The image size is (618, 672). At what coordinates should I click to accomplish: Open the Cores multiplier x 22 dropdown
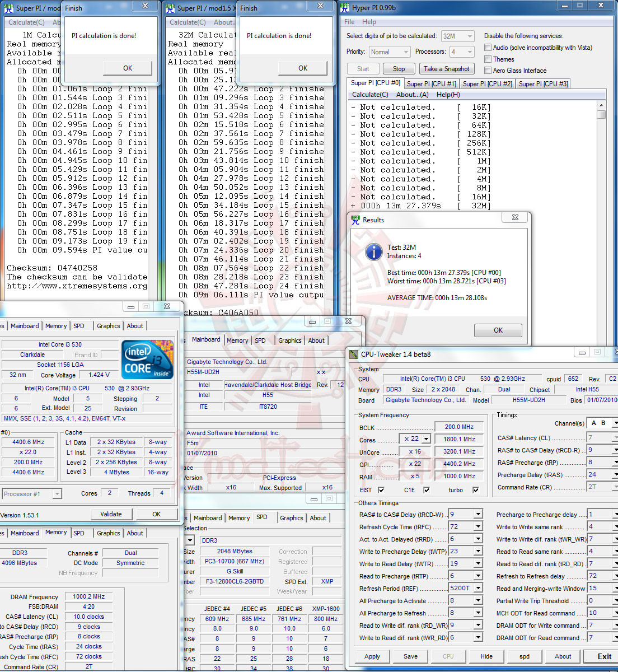pos(426,439)
